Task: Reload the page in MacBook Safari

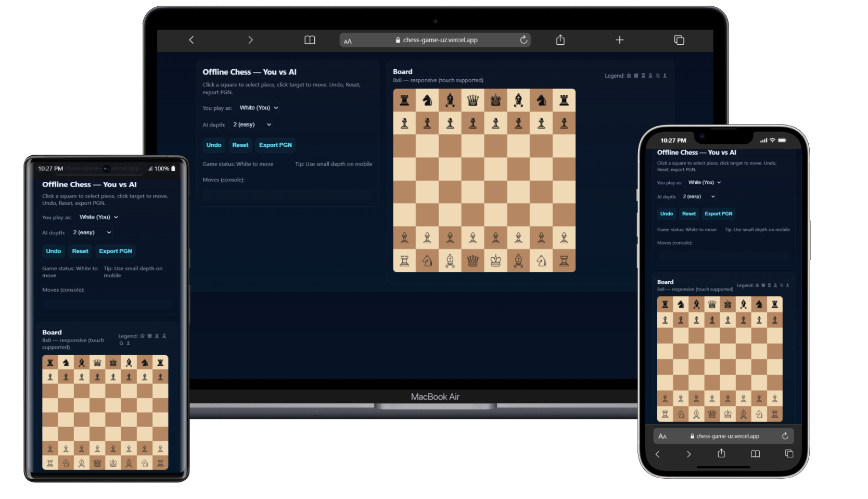Action: click(x=524, y=40)
